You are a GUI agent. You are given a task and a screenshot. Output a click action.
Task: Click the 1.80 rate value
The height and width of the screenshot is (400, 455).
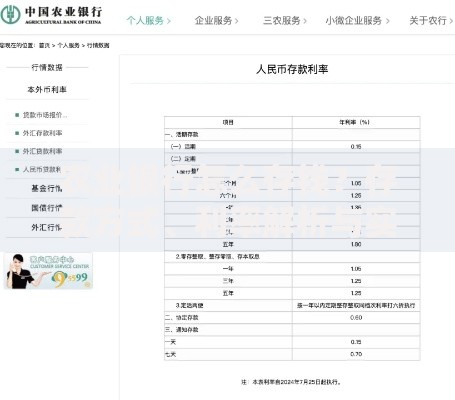[x=356, y=244]
